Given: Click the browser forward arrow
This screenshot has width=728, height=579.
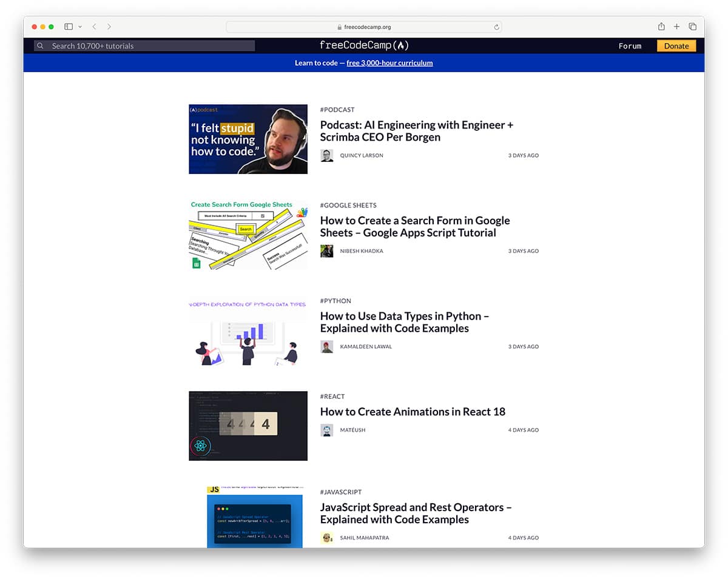Looking at the screenshot, I should [109, 27].
